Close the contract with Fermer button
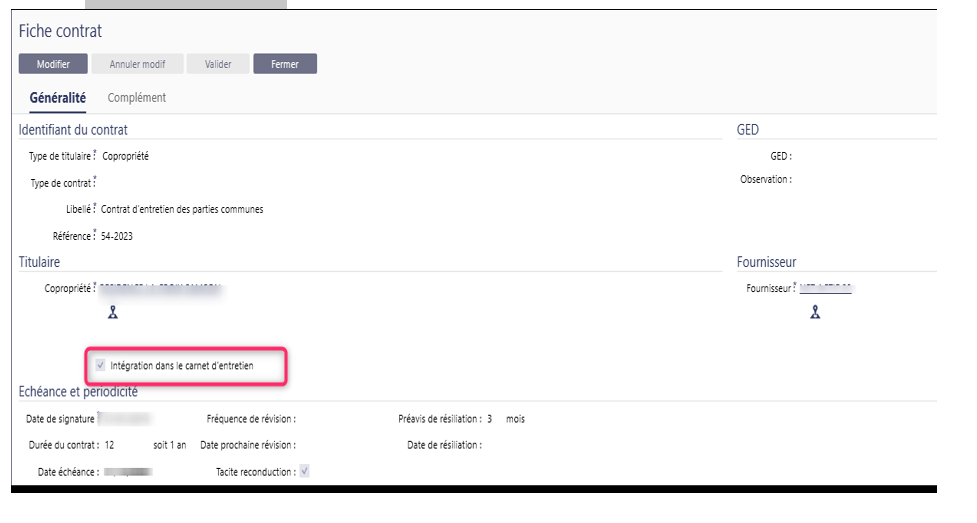This screenshot has width=977, height=523. 284,64
